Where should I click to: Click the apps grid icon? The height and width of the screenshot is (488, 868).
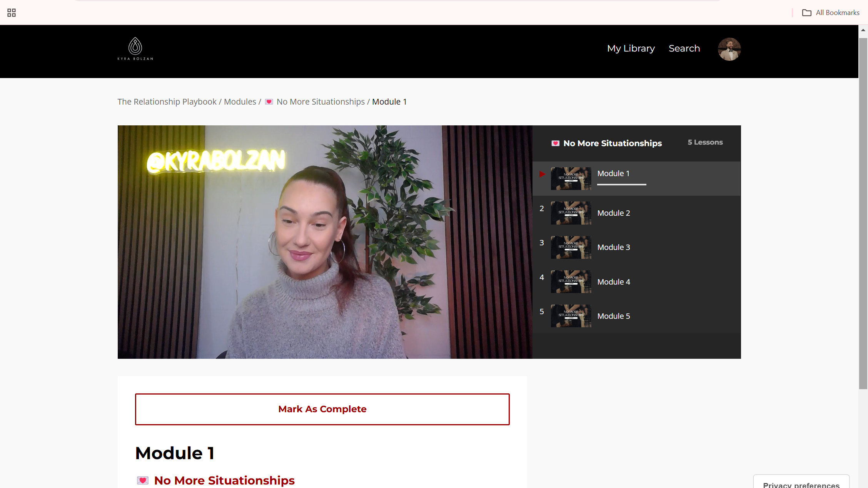[12, 13]
